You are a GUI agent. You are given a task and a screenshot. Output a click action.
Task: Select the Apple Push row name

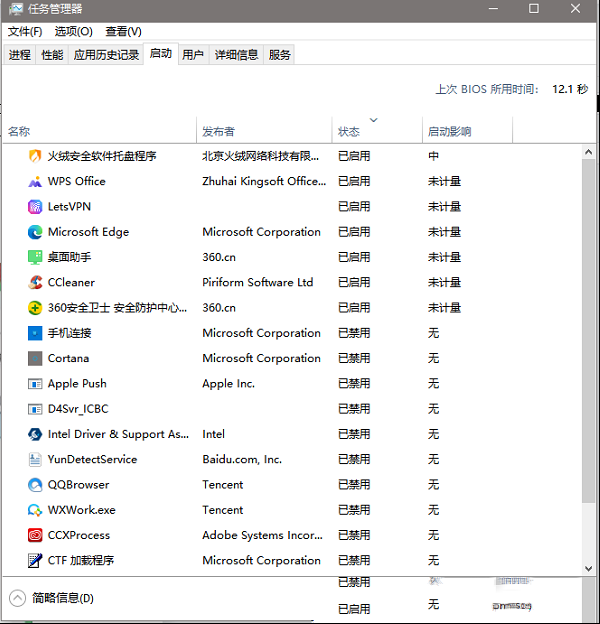(x=77, y=384)
